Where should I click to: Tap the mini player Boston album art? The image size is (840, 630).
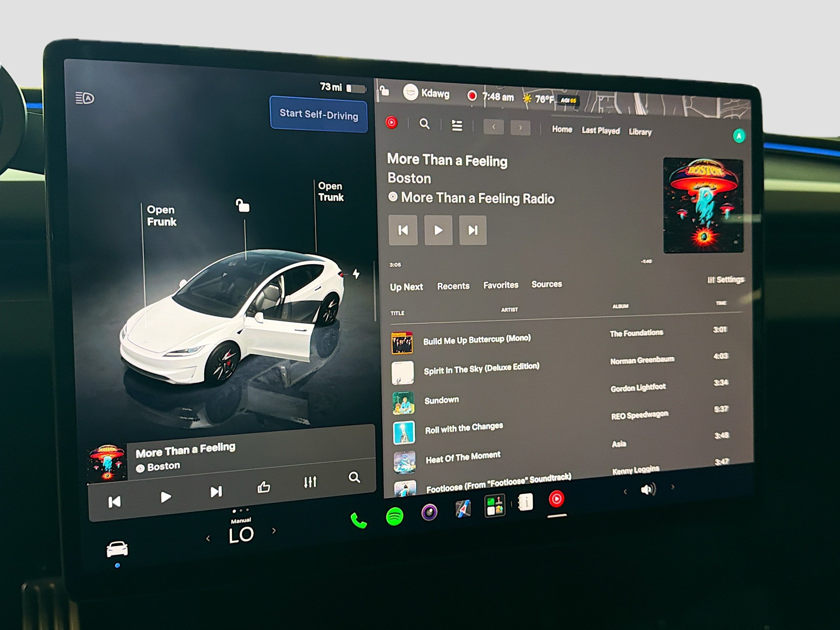pos(107,464)
